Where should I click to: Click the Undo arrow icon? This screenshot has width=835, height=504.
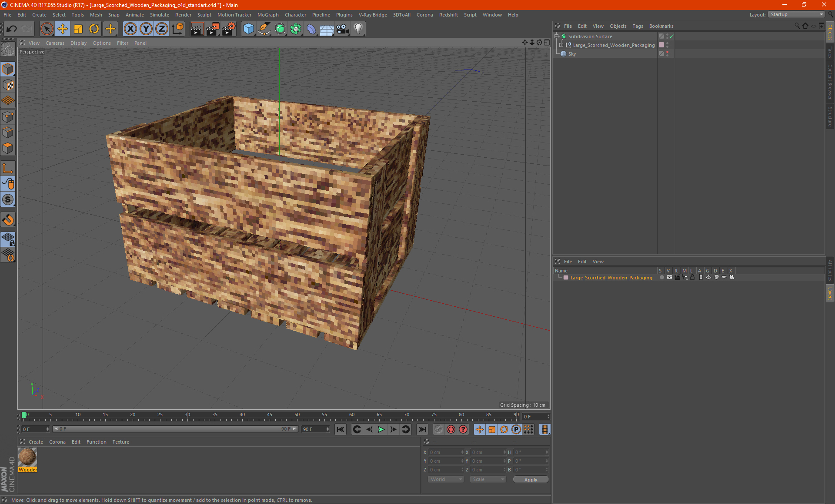click(x=12, y=29)
